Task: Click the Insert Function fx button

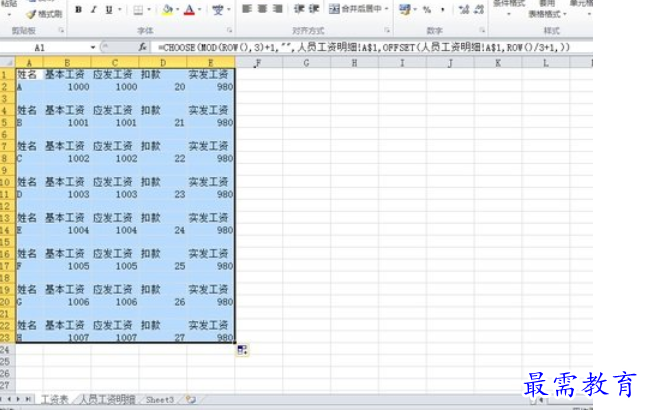Action: pyautogui.click(x=143, y=47)
